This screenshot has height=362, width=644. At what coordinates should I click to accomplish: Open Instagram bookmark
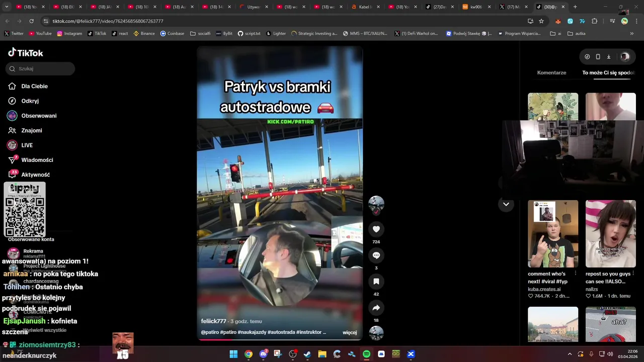pos(69,34)
